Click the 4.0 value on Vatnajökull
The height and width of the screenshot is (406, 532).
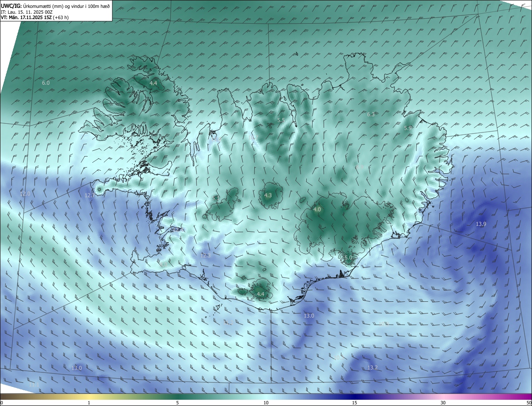[317, 210]
